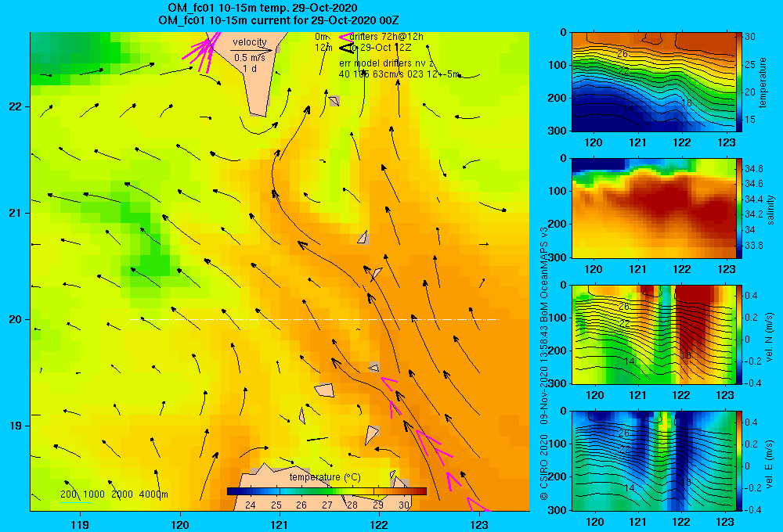Click the longitude label 121 under the main map
Screen dimensions: 783x532
pos(280,525)
